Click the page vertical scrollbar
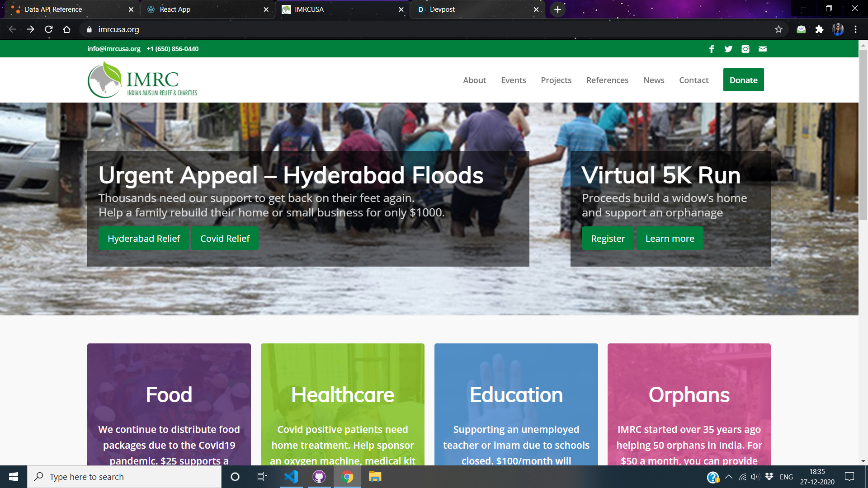 (x=863, y=136)
